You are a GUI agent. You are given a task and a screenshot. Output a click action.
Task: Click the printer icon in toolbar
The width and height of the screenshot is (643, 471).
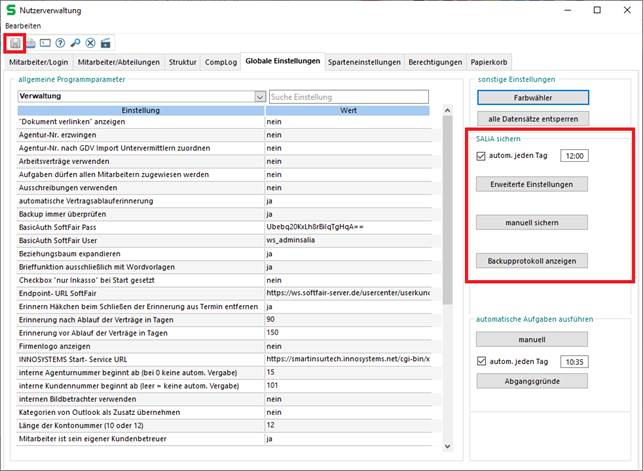click(30, 43)
